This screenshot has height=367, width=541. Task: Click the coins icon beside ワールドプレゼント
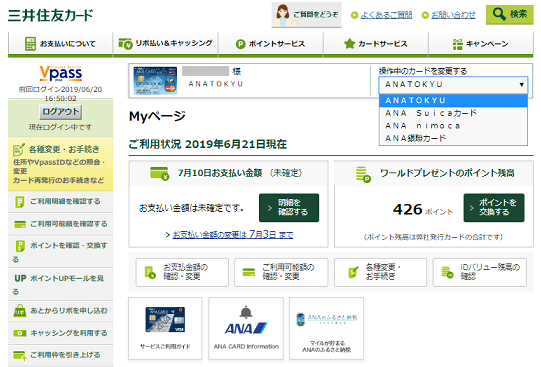[363, 175]
